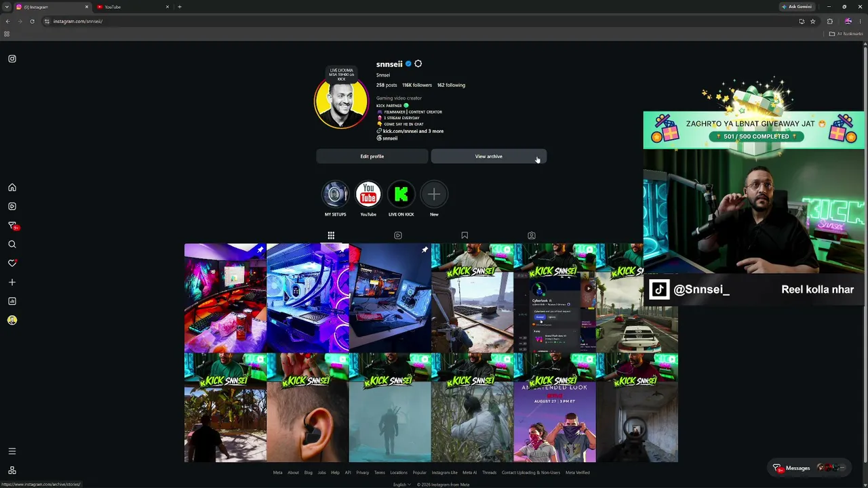Bookmark this page with the star icon
868x488 pixels.
pos(812,21)
